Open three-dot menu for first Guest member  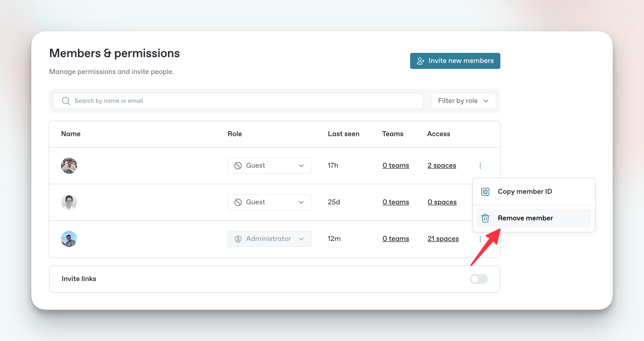480,166
